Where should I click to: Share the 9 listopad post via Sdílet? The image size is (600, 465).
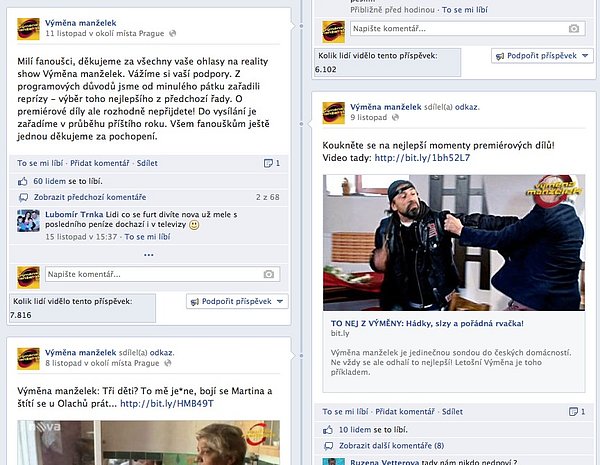(x=453, y=411)
